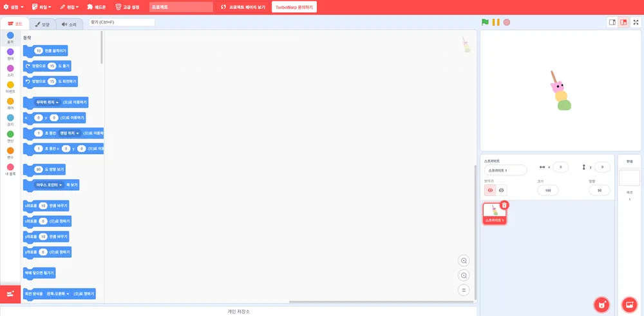This screenshot has height=316, width=644.
Task: Click the project title input field
Action: [x=181, y=7]
